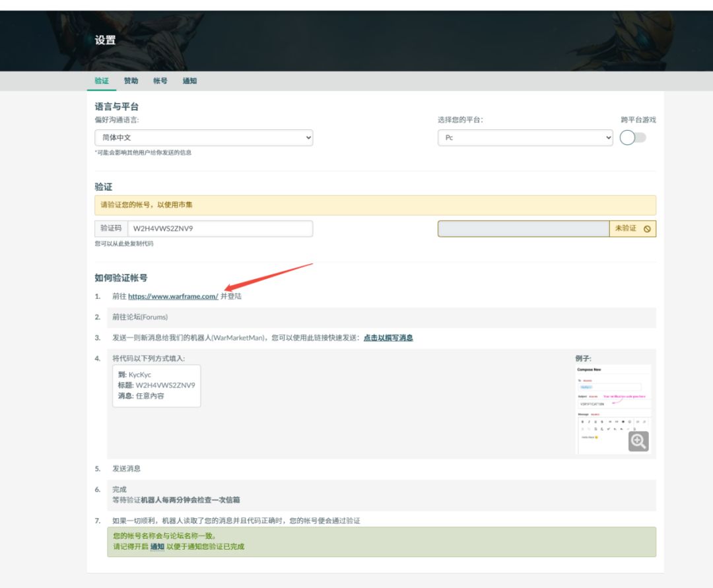Click the text 消息: 任意内容
The height and width of the screenshot is (588, 713).
pyautogui.click(x=141, y=396)
